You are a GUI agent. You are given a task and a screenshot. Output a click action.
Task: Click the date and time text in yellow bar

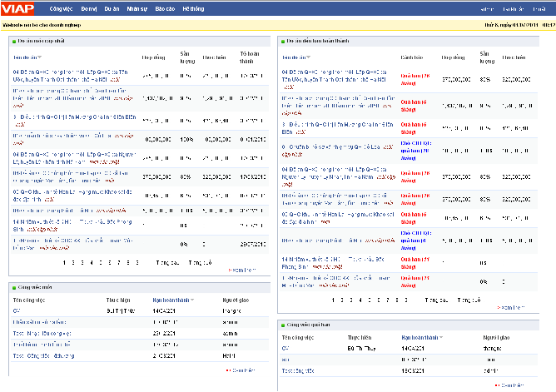(519, 25)
